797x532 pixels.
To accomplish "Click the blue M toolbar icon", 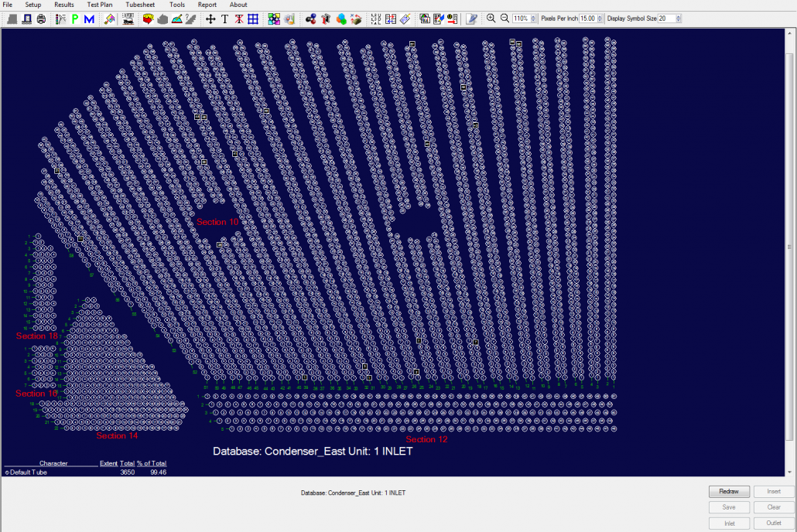I will pos(89,19).
